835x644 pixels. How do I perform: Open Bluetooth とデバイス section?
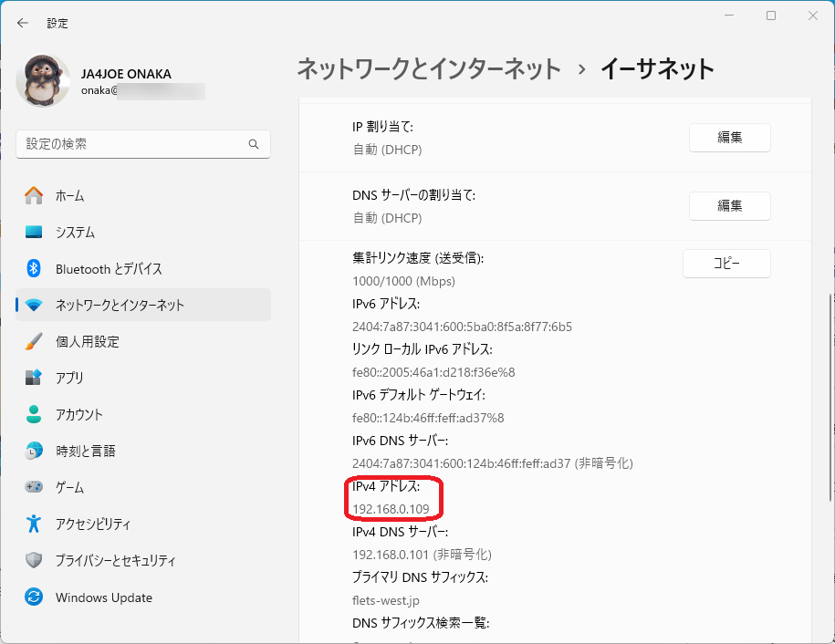click(x=143, y=269)
